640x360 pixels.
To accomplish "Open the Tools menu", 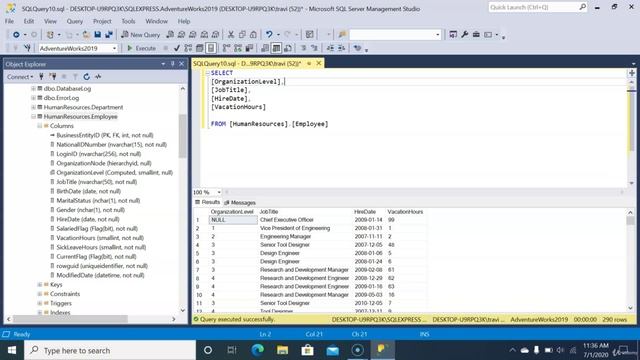I will pyautogui.click(x=128, y=21).
